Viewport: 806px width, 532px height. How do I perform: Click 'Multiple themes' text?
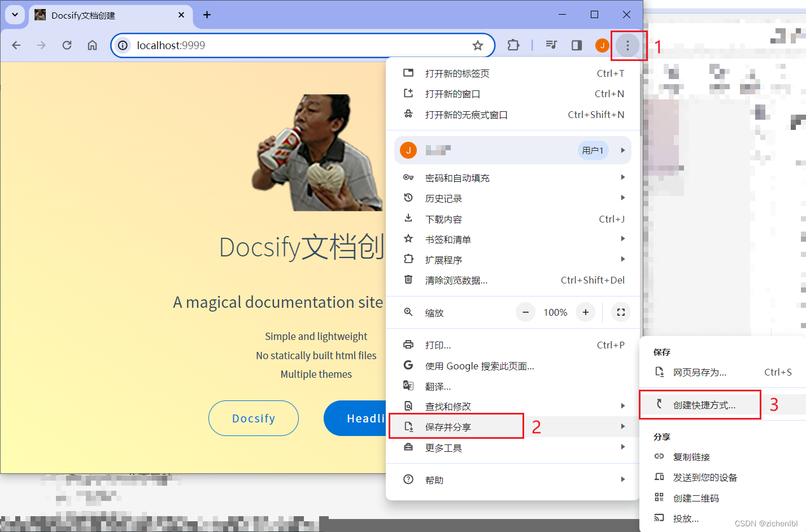[316, 374]
